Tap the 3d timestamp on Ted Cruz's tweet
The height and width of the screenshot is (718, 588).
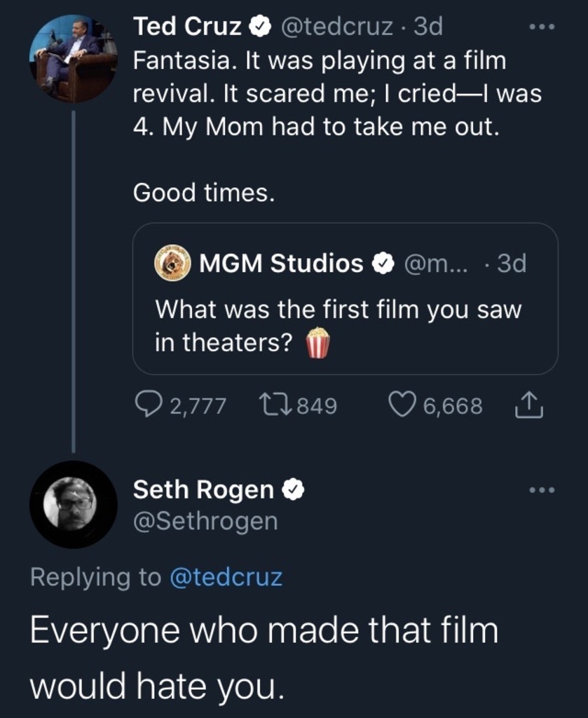(428, 27)
